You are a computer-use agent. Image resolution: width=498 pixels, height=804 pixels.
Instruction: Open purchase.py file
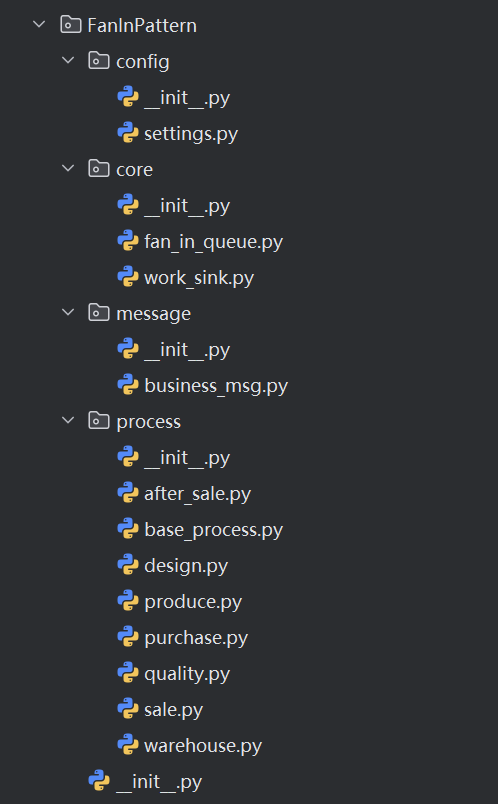pos(196,637)
